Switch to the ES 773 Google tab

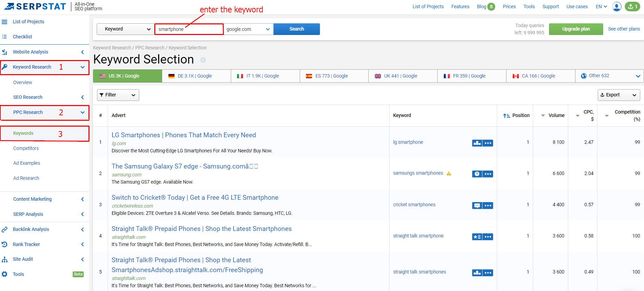tap(334, 76)
